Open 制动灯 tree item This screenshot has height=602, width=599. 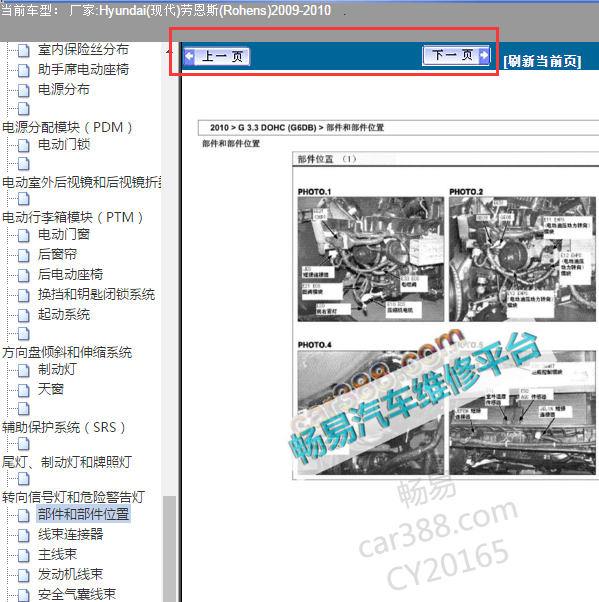(57, 369)
